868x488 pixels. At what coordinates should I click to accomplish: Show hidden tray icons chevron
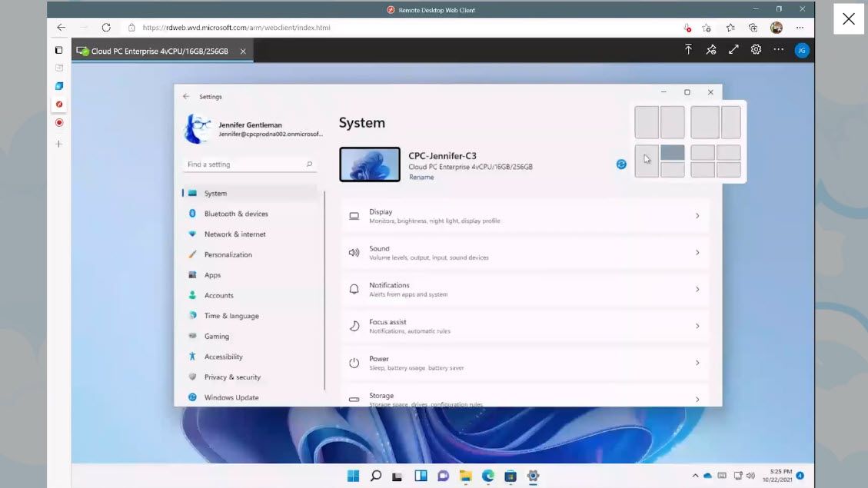(695, 475)
